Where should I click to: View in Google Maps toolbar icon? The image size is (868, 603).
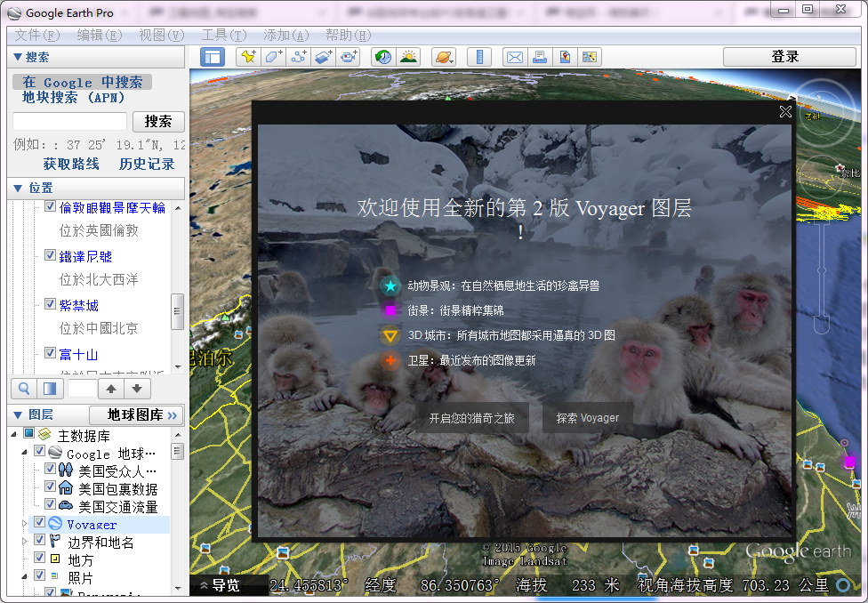[590, 57]
